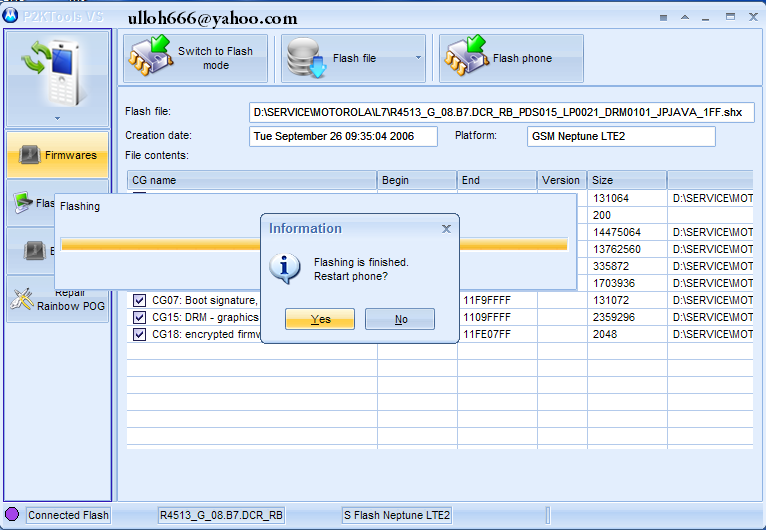Open the Firmwares section
The height and width of the screenshot is (530, 768).
(58, 155)
